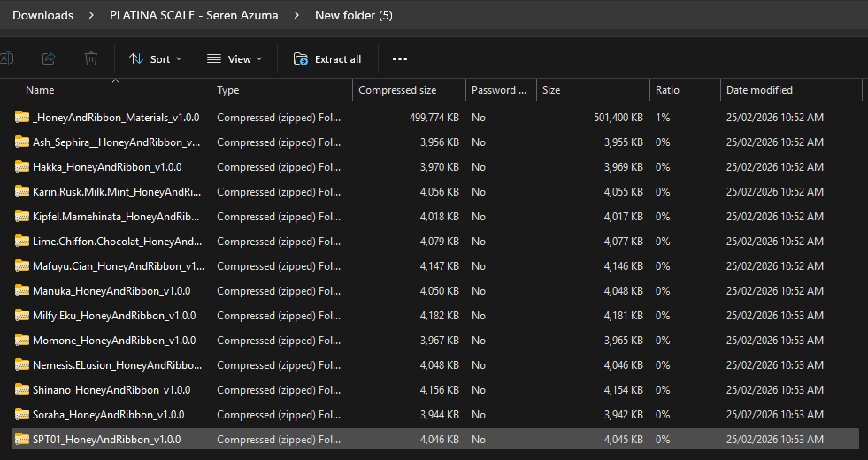
Task: Select Hakka_HoneyAndRibbon_v1.0.0 file name
Action: (x=107, y=166)
